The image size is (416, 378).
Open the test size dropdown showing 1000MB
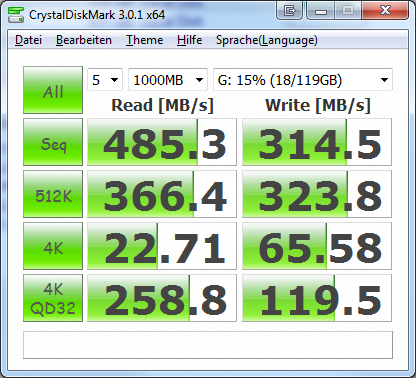(x=168, y=80)
